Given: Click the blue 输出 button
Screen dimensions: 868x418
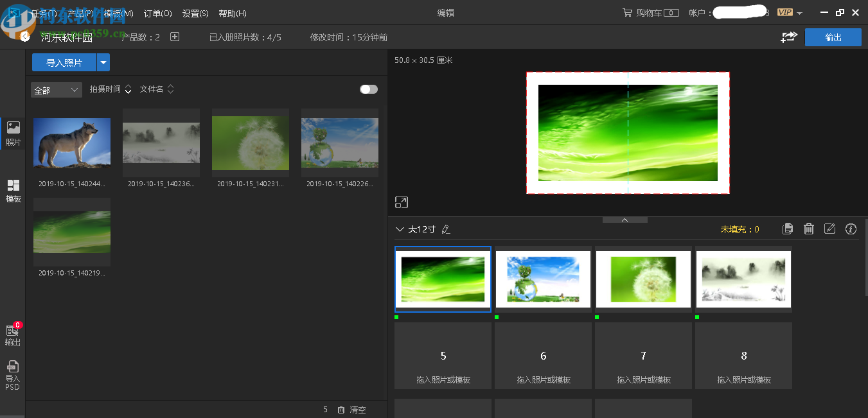Looking at the screenshot, I should coord(833,37).
